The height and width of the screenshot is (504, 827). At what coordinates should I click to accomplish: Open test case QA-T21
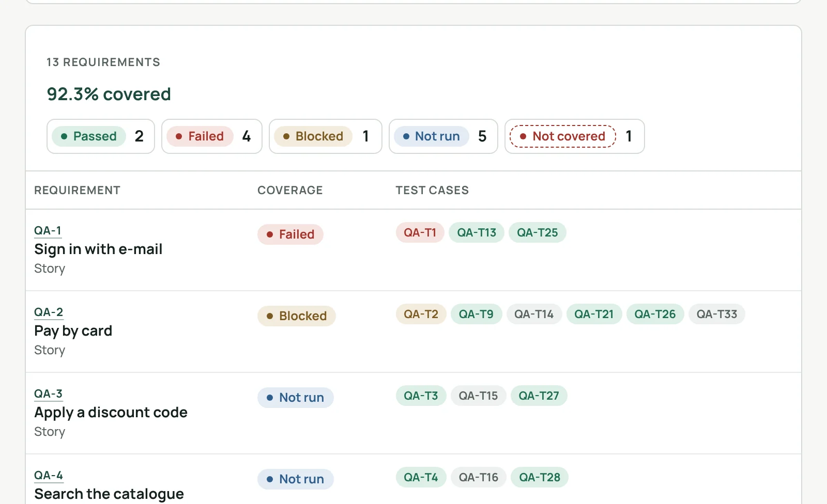pos(594,314)
